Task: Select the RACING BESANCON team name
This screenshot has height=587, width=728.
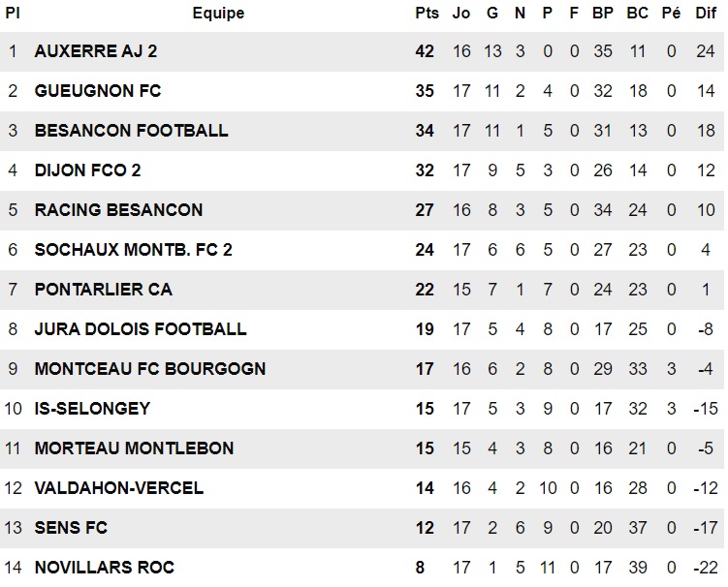Action: (x=118, y=210)
